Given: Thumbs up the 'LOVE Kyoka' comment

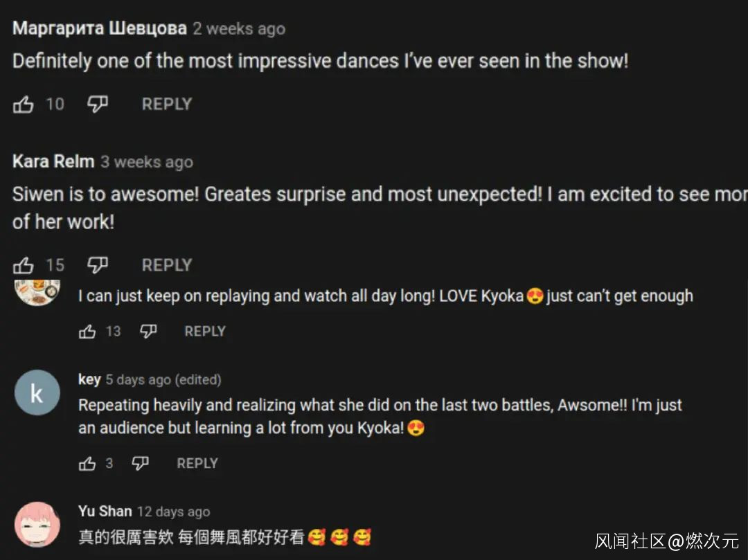Looking at the screenshot, I should pyautogui.click(x=87, y=332).
